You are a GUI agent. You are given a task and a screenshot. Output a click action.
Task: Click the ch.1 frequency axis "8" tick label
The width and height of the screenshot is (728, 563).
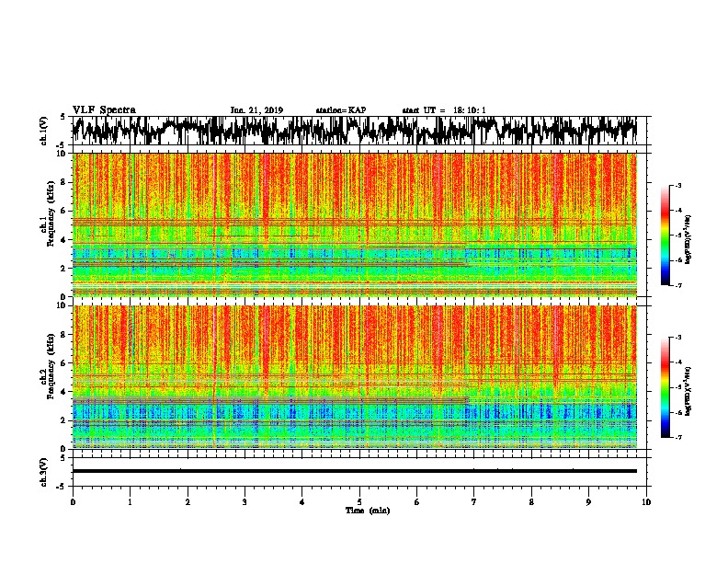tap(64, 182)
